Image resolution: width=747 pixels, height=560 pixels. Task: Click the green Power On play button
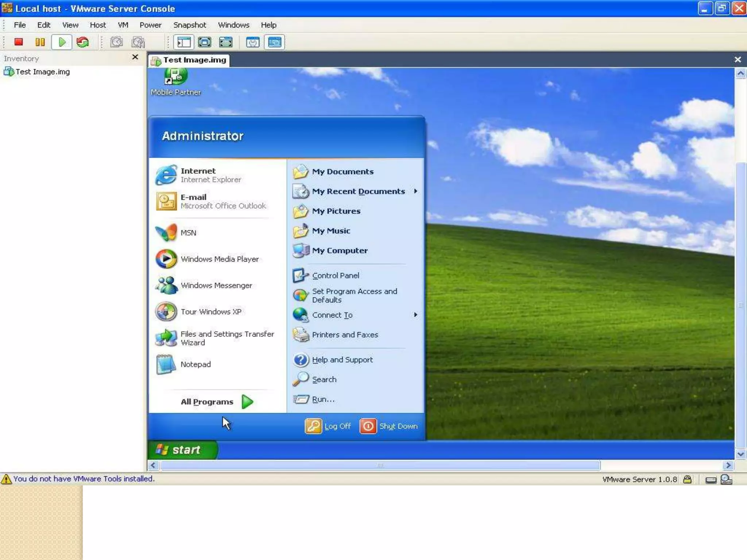(x=62, y=42)
